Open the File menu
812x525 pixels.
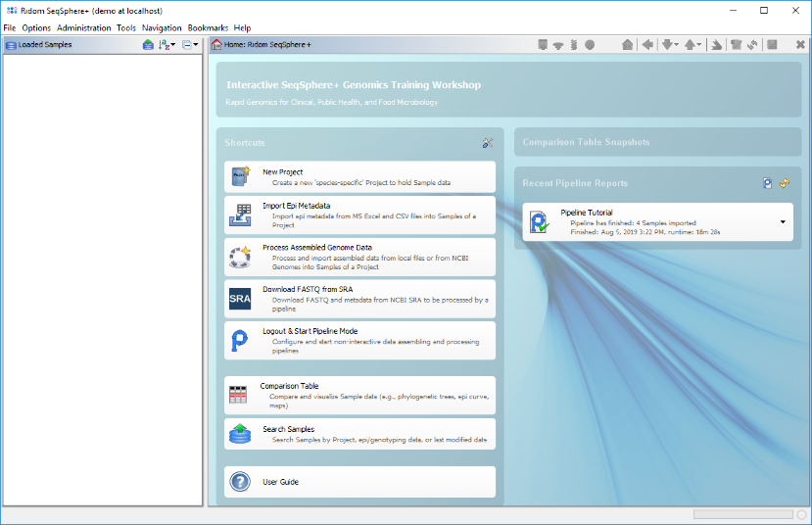[10, 28]
